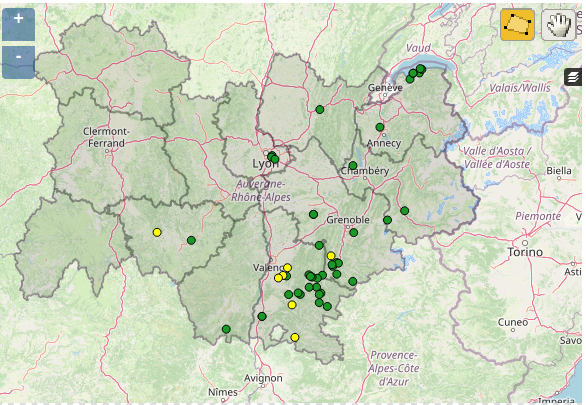Click the Clermont-Ferrand city label

click(x=106, y=137)
